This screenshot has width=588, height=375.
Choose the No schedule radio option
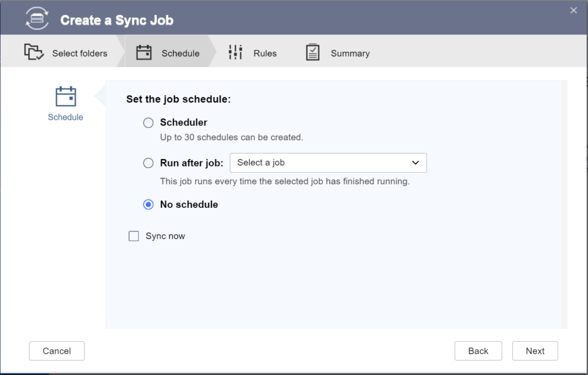[148, 204]
